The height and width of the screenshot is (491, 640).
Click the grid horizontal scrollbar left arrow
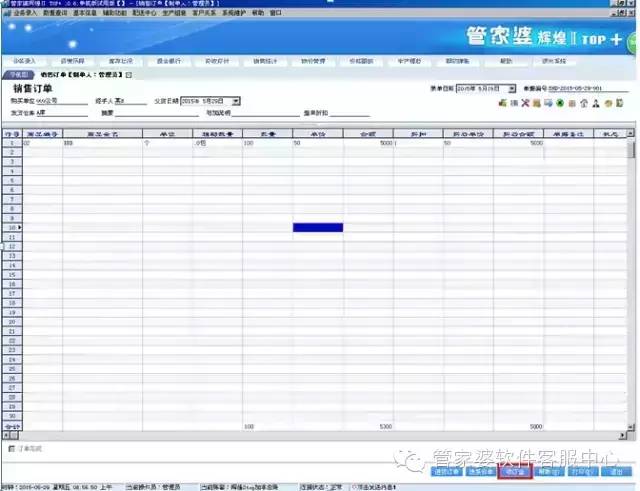pos(6,435)
